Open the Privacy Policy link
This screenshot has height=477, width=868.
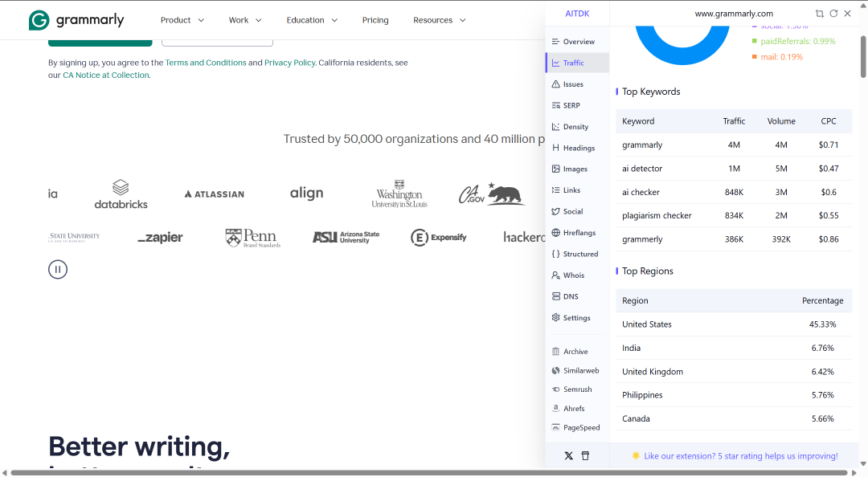[289, 63]
